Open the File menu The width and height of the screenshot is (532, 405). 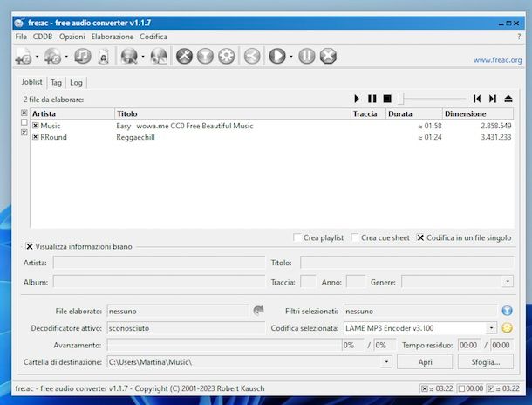pos(21,37)
